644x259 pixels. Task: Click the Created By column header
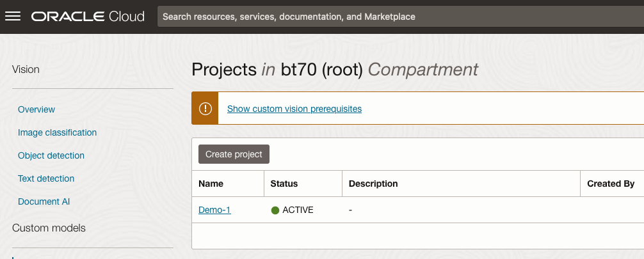tap(611, 184)
